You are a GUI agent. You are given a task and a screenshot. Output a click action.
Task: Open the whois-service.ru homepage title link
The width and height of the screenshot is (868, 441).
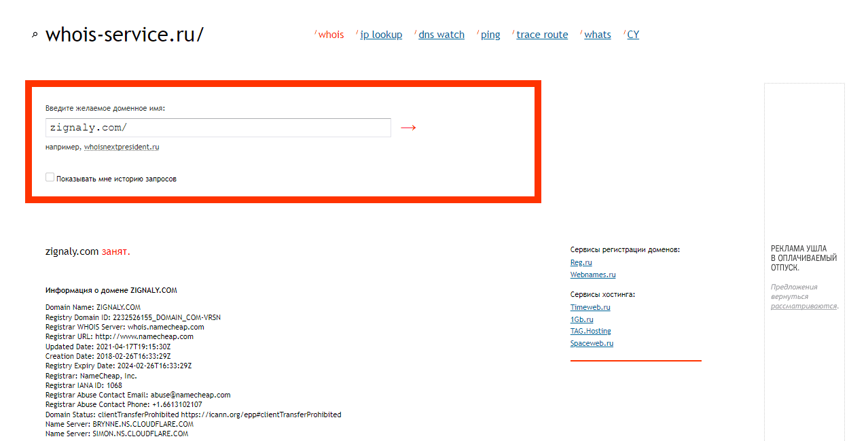[x=124, y=35]
